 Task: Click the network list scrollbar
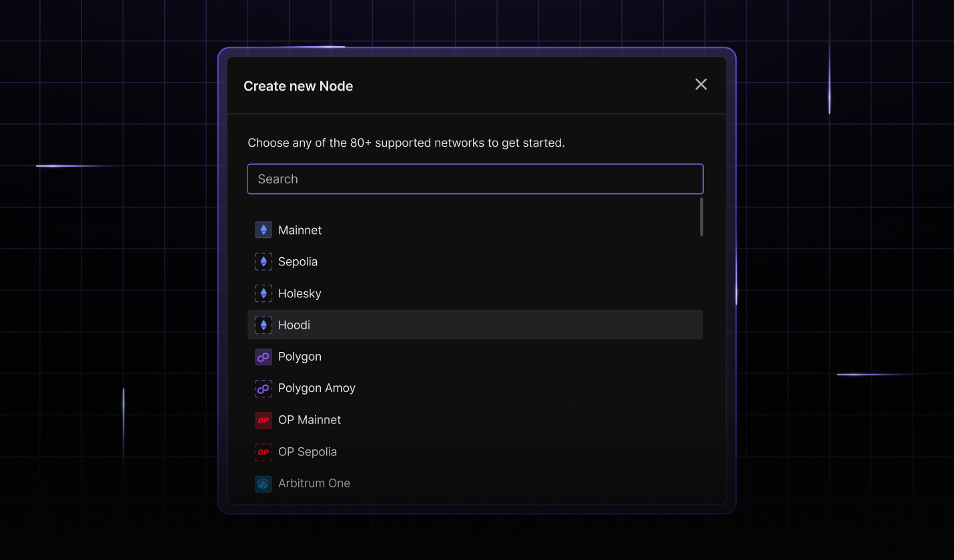pos(701,217)
